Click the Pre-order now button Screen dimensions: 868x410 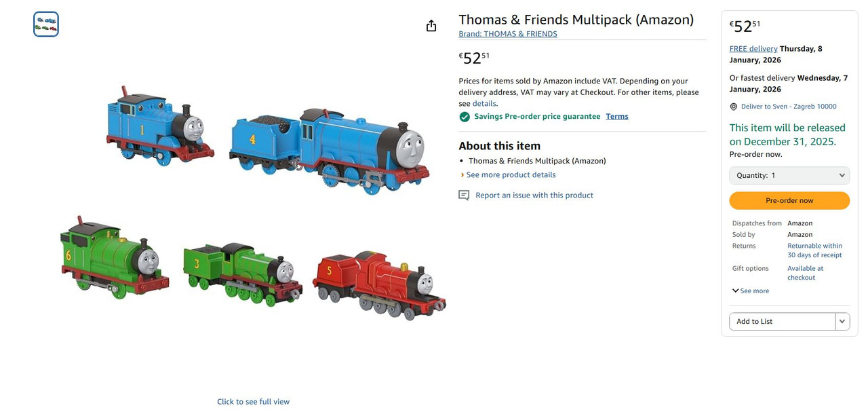point(789,201)
